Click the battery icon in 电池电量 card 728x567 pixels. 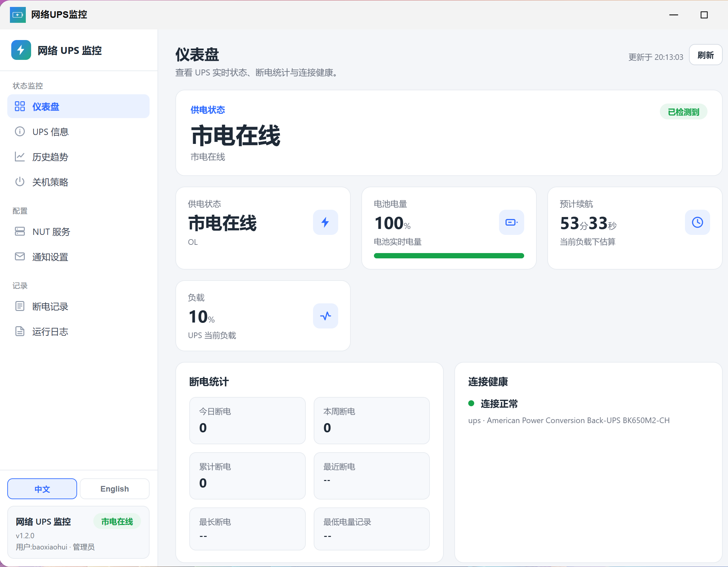[x=511, y=222]
